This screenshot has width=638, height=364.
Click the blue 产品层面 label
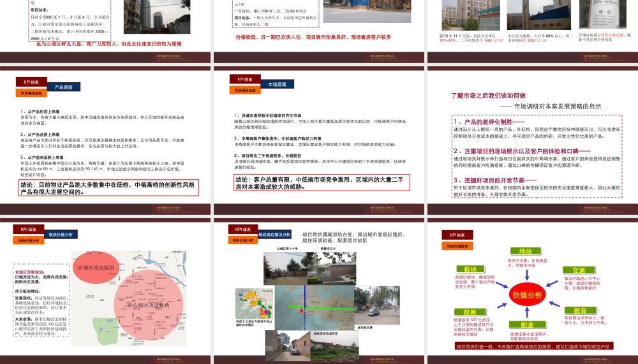pyautogui.click(x=63, y=87)
